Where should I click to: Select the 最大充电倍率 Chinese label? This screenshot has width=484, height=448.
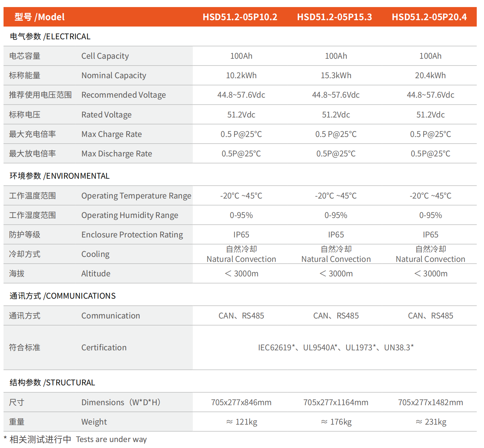click(33, 134)
